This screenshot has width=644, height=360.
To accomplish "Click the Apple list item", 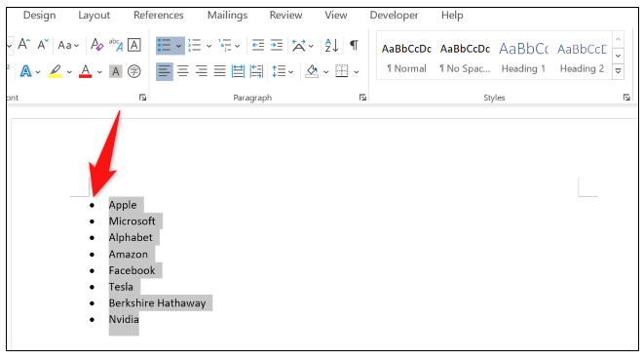I will click(123, 205).
